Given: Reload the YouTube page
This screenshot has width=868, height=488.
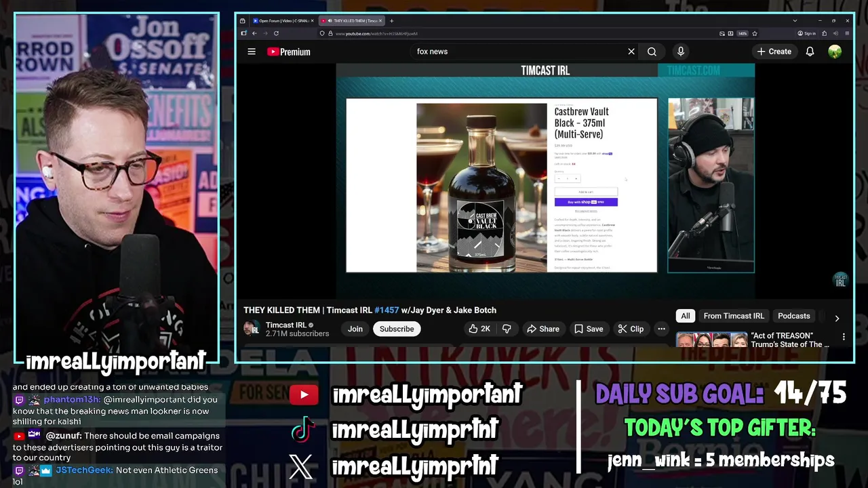Looking at the screenshot, I should [276, 33].
